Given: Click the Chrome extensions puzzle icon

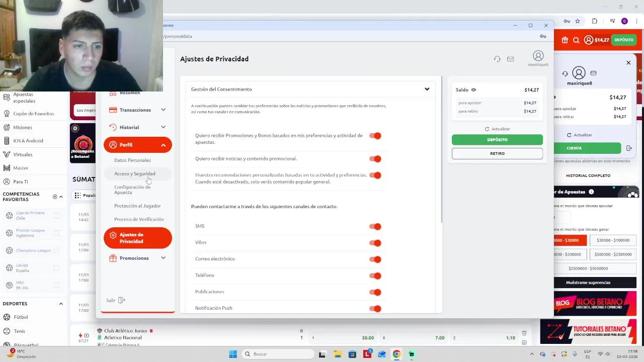Looking at the screenshot, I should (594, 21).
